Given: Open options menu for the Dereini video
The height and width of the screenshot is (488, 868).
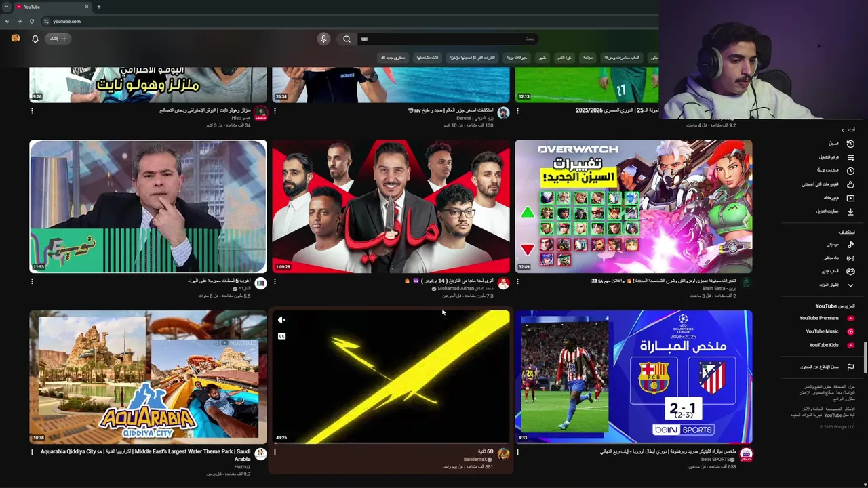Looking at the screenshot, I should click(x=275, y=110).
